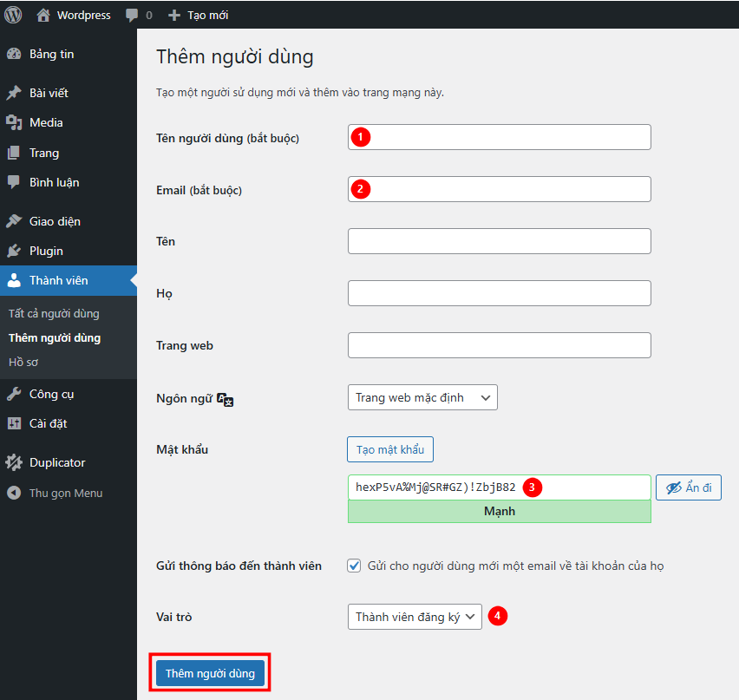Open the Duplicator plugin icon
This screenshot has height=700, width=739.
coord(15,461)
